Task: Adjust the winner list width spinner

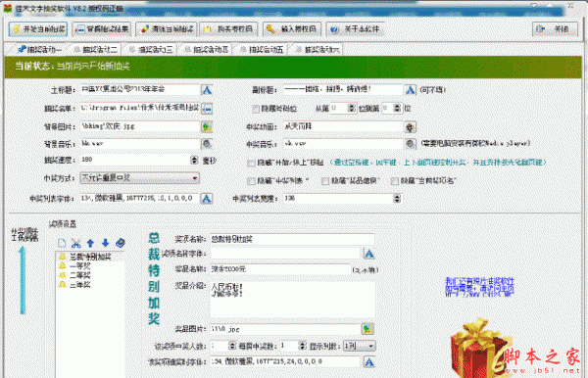Action: (397, 198)
